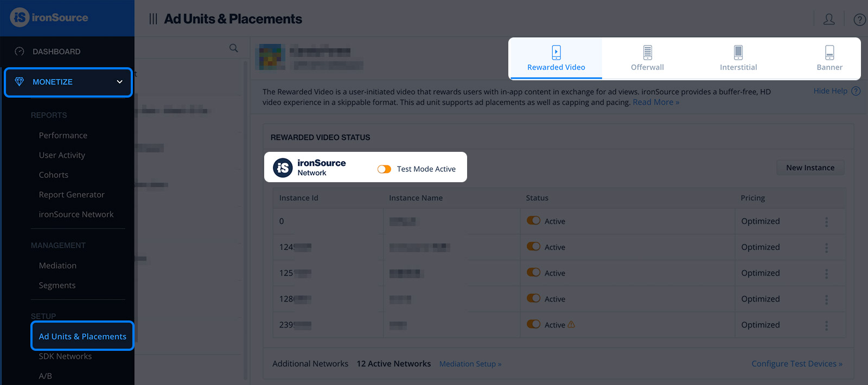The image size is (868, 385).
Task: Click the Hide Help link
Action: (x=830, y=91)
